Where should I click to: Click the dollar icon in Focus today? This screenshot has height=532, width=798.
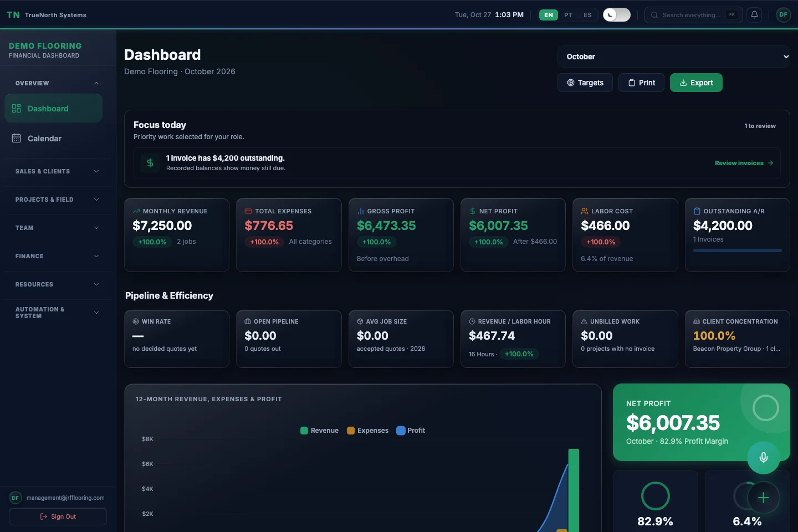(150, 163)
